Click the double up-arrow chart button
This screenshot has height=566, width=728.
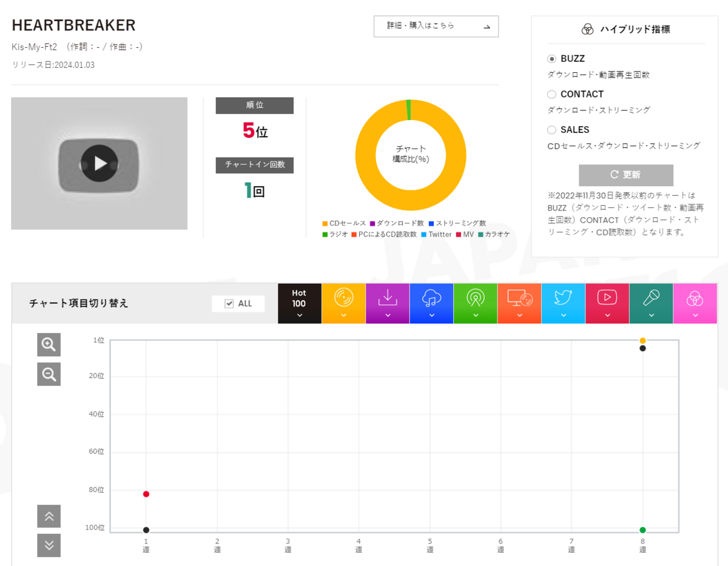pos(49,516)
